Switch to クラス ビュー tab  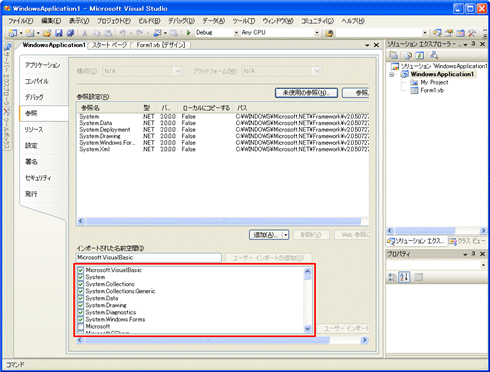[x=467, y=241]
